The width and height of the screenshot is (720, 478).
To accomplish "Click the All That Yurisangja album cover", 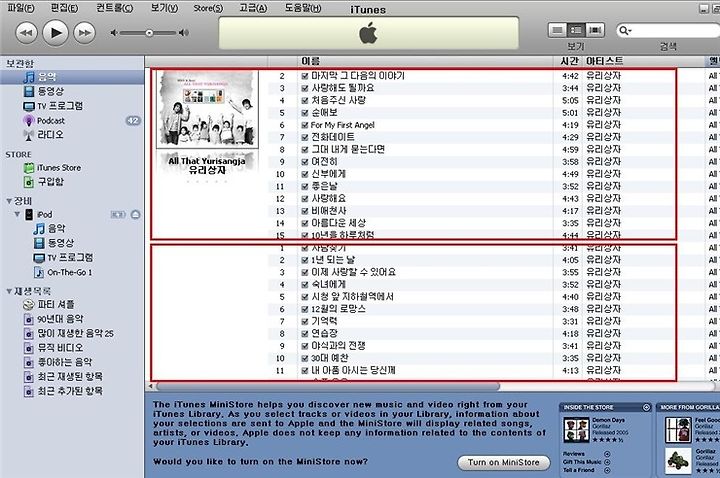I will tap(208, 109).
